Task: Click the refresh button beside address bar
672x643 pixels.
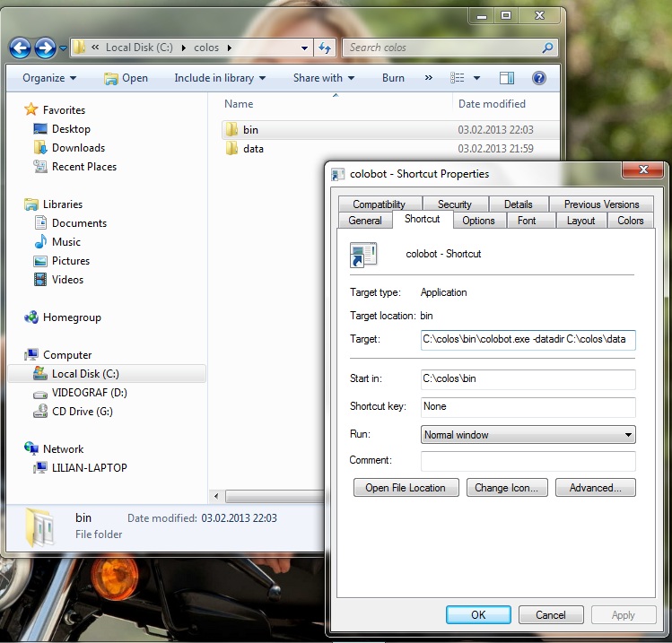Action: 325,48
